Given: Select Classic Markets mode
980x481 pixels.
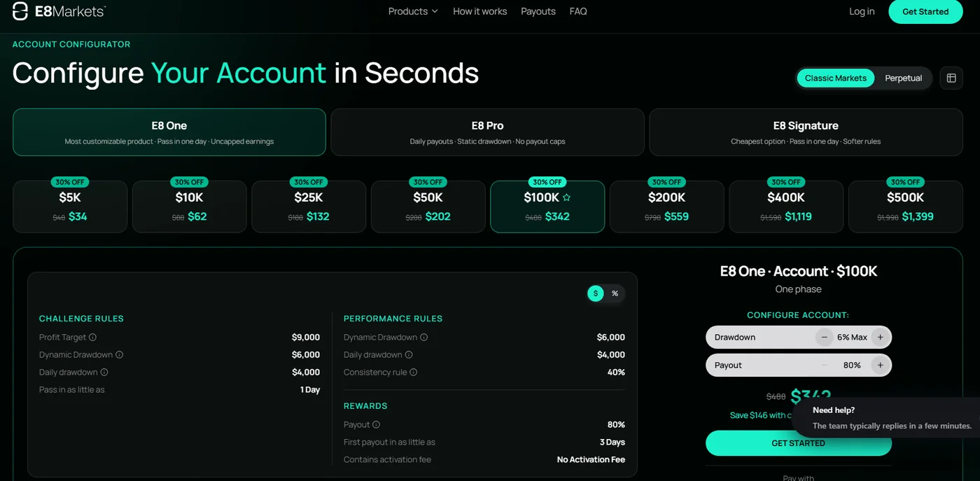Looking at the screenshot, I should pyautogui.click(x=836, y=78).
